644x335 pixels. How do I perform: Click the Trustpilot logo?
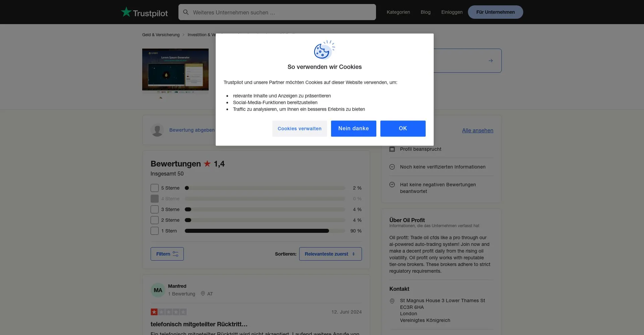[x=144, y=12]
